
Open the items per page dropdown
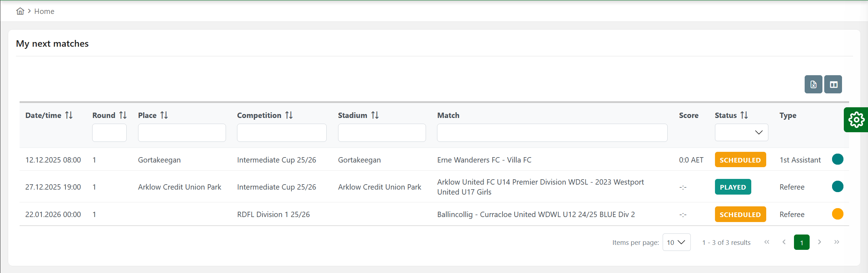(676, 242)
